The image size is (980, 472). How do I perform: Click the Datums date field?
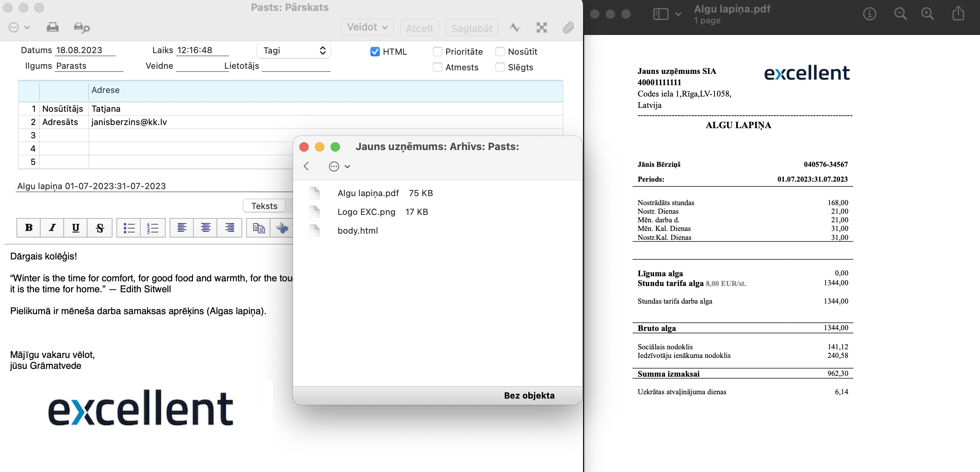pyautogui.click(x=85, y=50)
